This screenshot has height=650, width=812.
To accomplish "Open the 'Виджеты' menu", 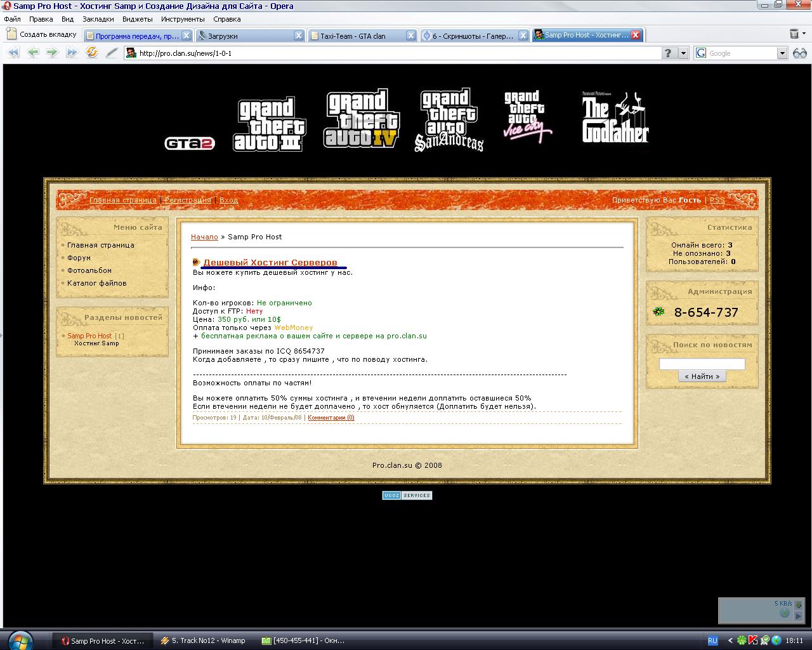I will point(138,19).
